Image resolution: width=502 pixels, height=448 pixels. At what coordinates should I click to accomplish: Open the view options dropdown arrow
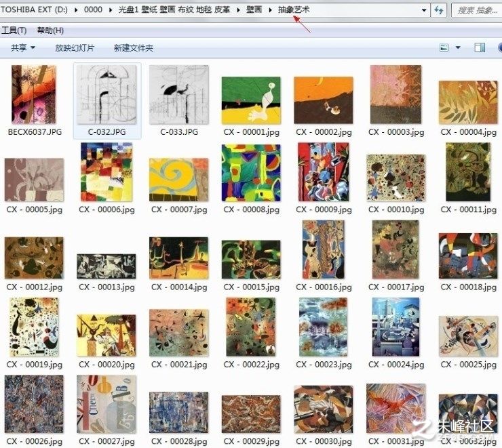point(458,47)
